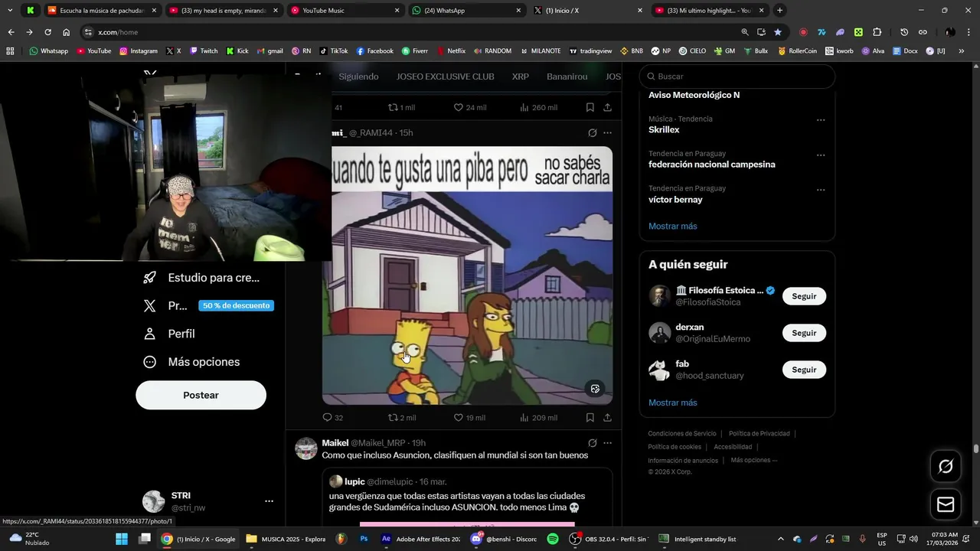Open the Twitch bookmark

click(x=203, y=51)
